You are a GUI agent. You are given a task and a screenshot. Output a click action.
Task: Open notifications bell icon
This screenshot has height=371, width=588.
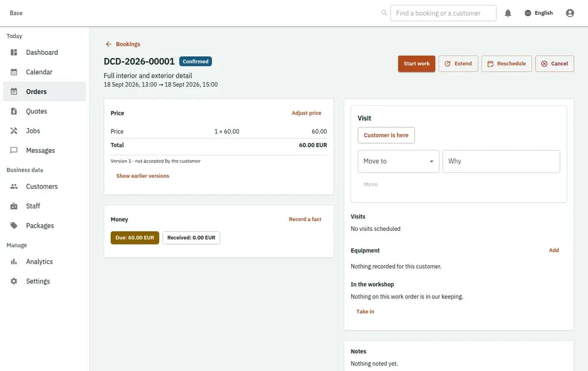click(508, 13)
